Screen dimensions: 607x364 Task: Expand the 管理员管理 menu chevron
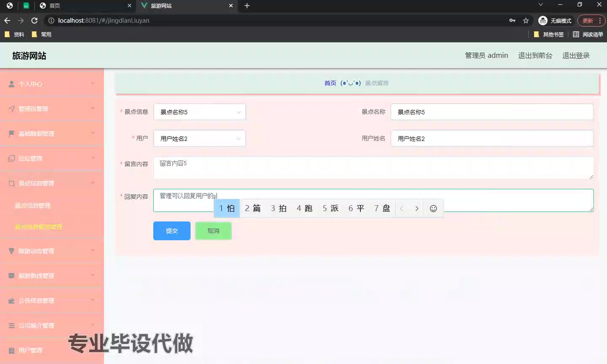pyautogui.click(x=93, y=108)
